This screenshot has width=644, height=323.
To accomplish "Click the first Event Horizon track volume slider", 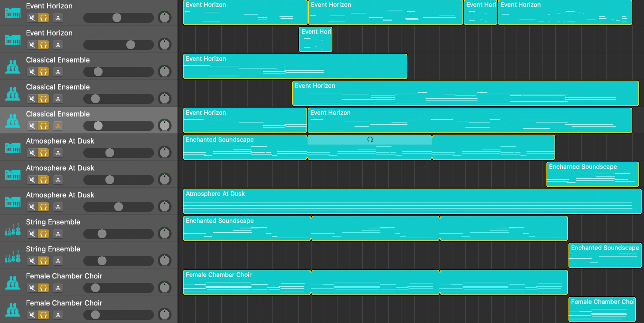I will [x=119, y=18].
